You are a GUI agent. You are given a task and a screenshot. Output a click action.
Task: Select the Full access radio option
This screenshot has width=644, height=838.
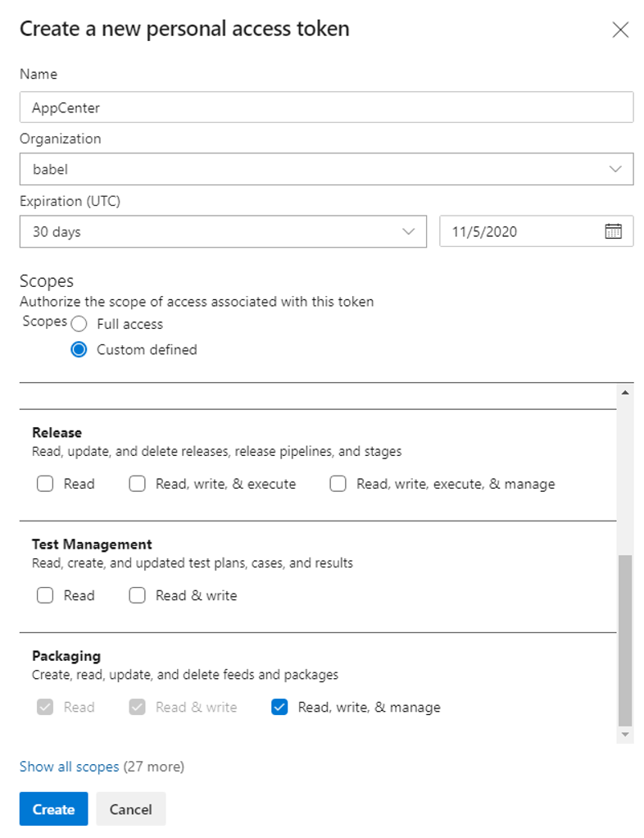tap(79, 324)
